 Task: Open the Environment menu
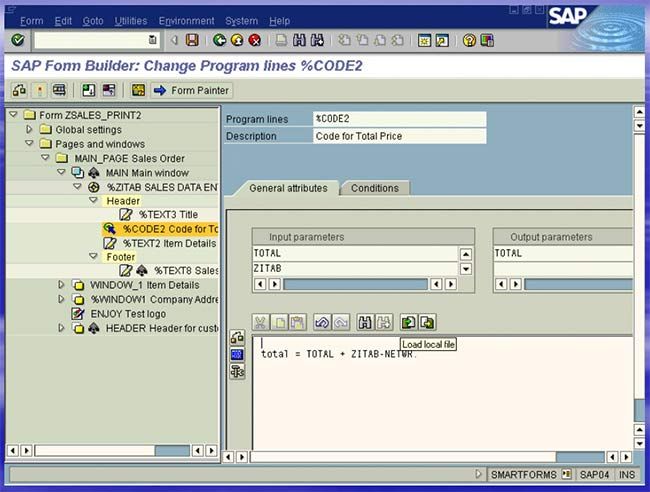coord(187,21)
